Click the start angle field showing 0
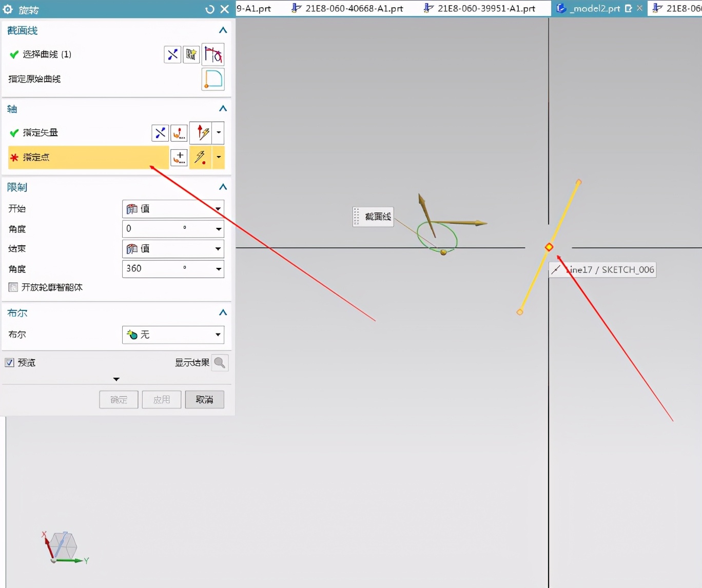 click(167, 228)
